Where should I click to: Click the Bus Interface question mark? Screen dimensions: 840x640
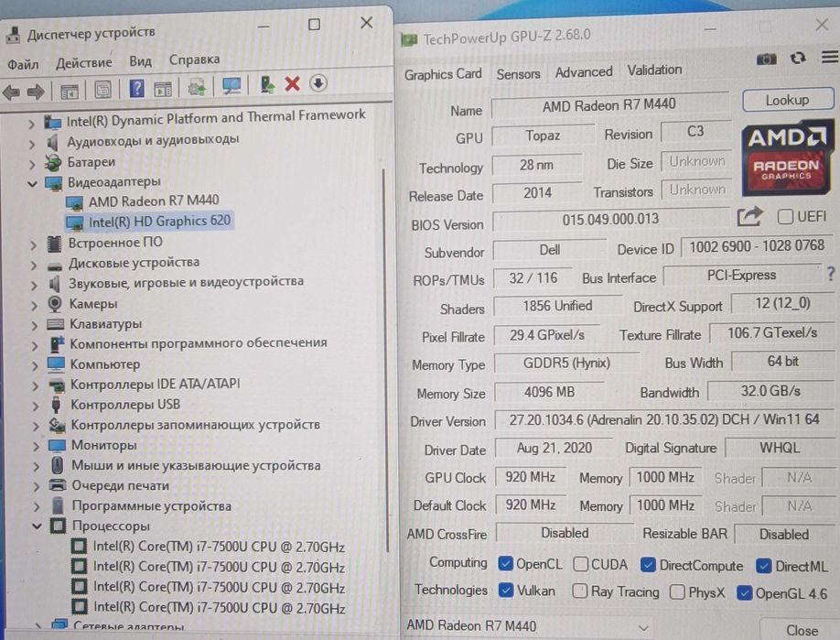pos(831,274)
